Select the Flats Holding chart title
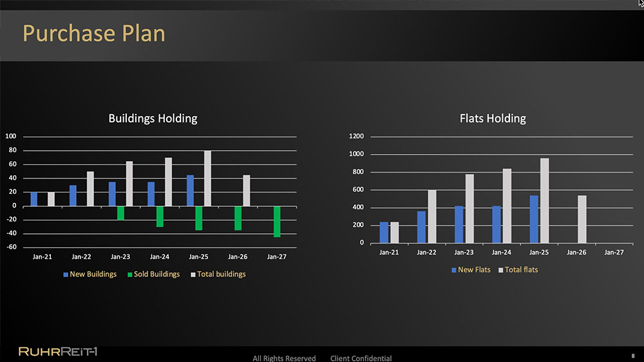Viewport: 644px width, 362px height. coord(493,119)
